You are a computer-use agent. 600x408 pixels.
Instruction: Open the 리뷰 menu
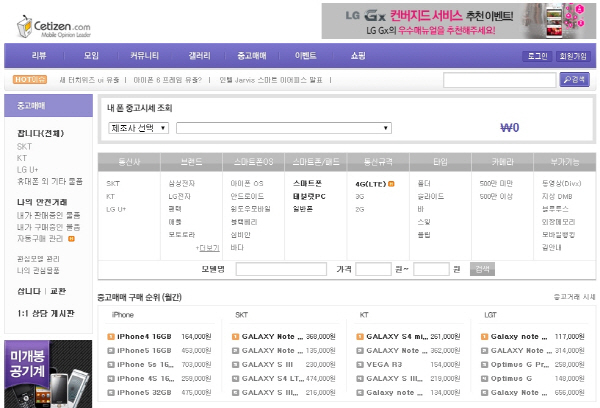39,55
